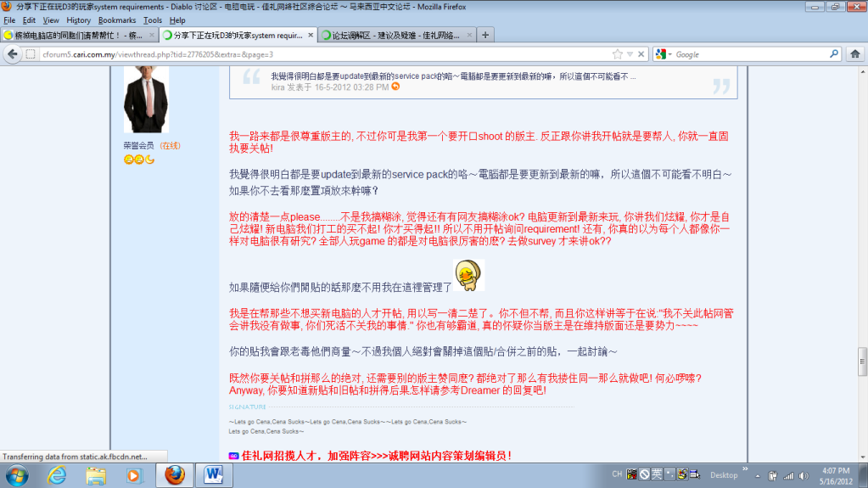Screen dimensions: 868x488
Task: Show hidden tray icons arrow
Action: (758, 476)
